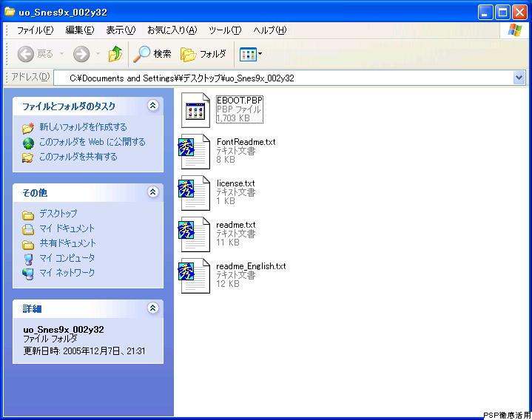Click the My Network (マイ ネットワーク) icon
This screenshot has width=532, height=420.
coord(28,274)
